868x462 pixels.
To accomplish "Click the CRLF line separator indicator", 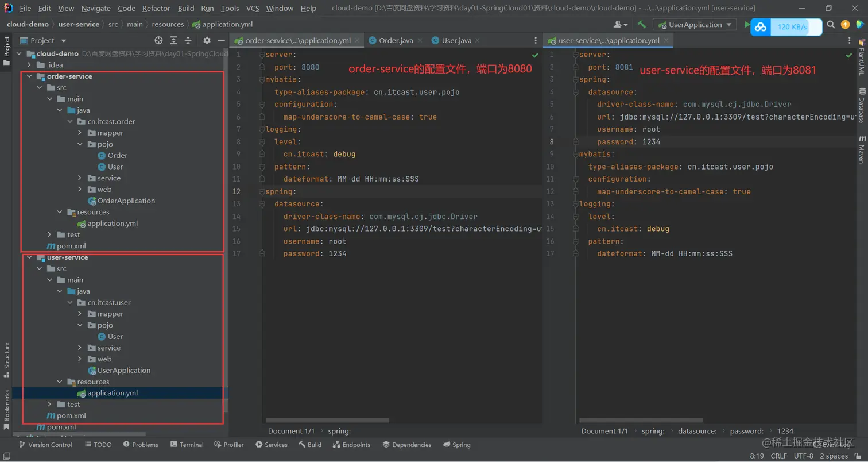I will coord(778,456).
